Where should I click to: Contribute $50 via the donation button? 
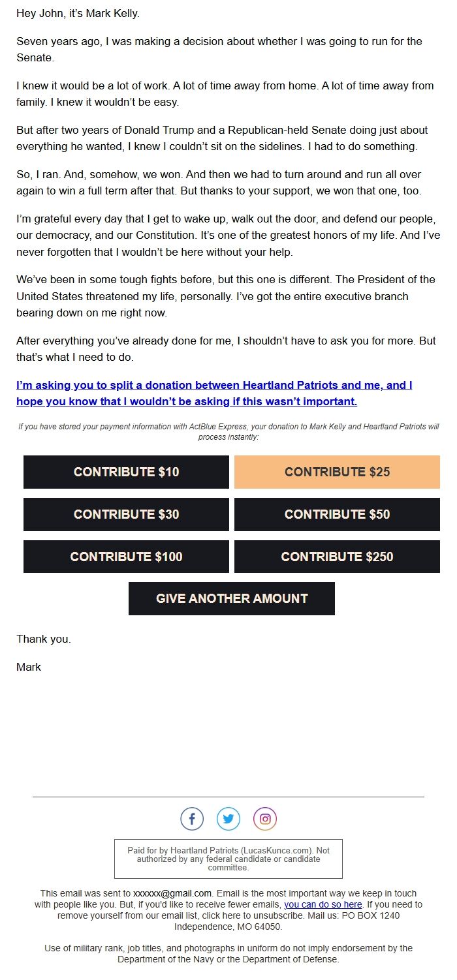point(337,514)
